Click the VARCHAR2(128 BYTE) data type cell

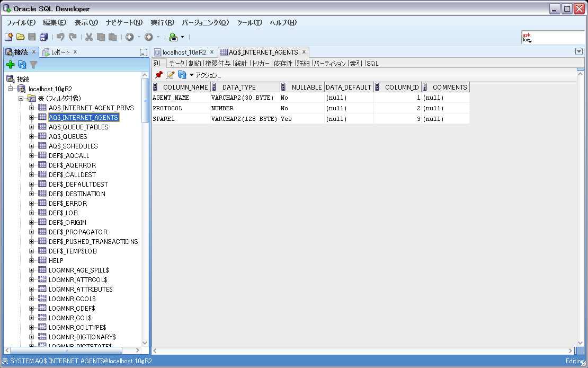[x=245, y=119]
